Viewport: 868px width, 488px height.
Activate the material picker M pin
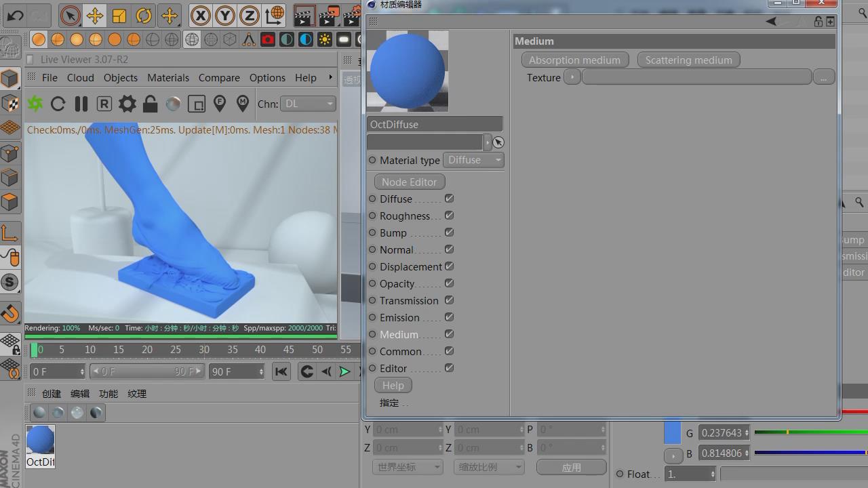242,104
